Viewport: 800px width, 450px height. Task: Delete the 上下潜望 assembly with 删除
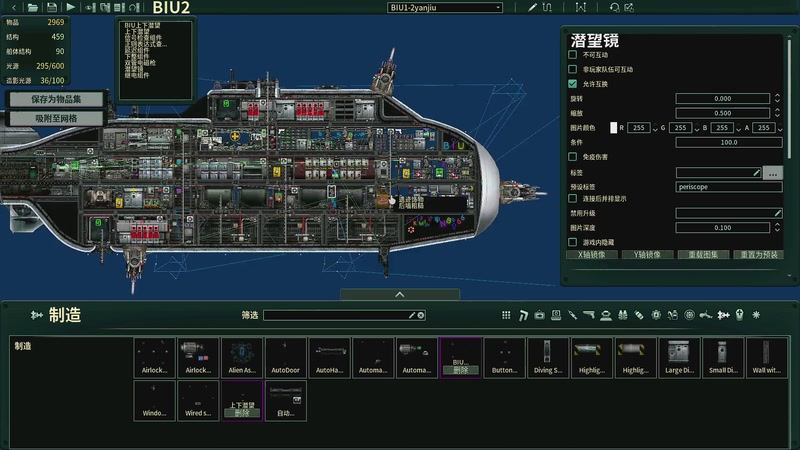pyautogui.click(x=242, y=413)
